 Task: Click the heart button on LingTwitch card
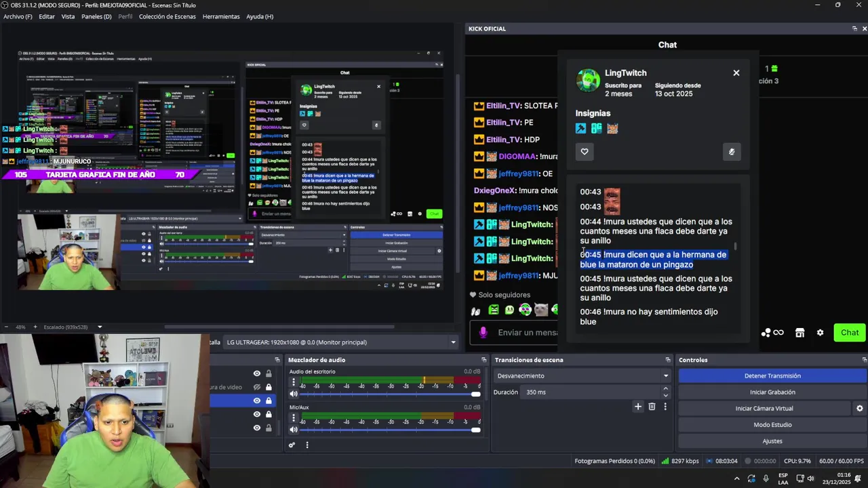click(585, 152)
